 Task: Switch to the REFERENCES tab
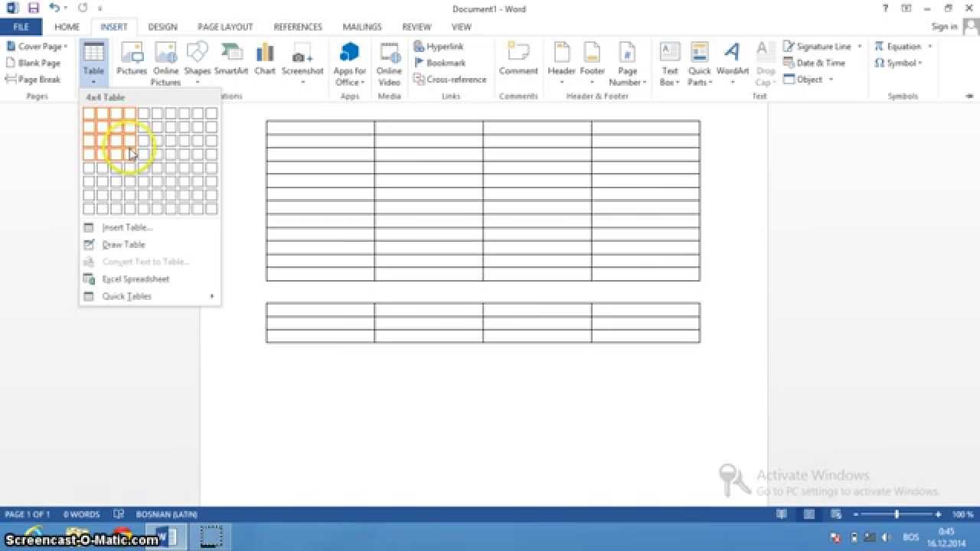click(298, 27)
